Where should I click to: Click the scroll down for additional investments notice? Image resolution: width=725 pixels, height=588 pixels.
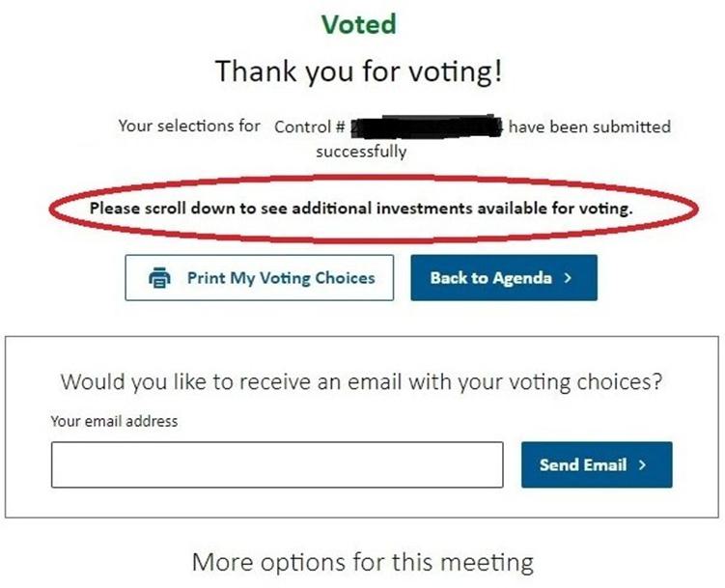pos(360,209)
